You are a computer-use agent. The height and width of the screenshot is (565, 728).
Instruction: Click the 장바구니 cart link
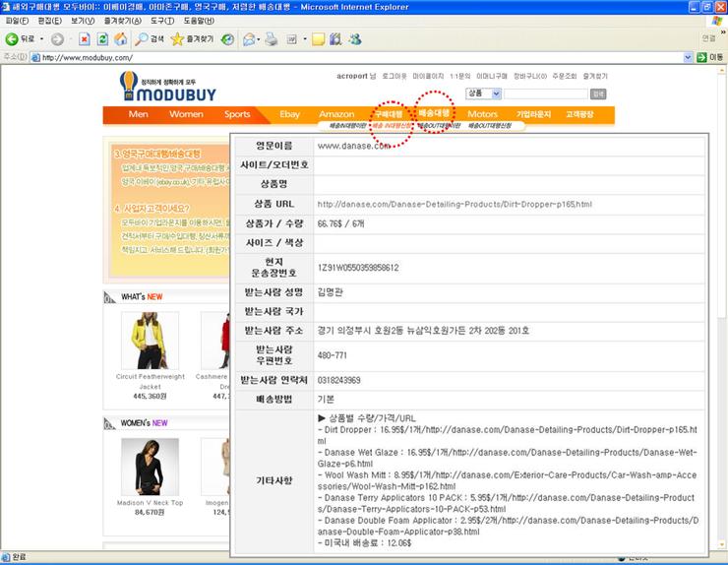click(x=529, y=76)
